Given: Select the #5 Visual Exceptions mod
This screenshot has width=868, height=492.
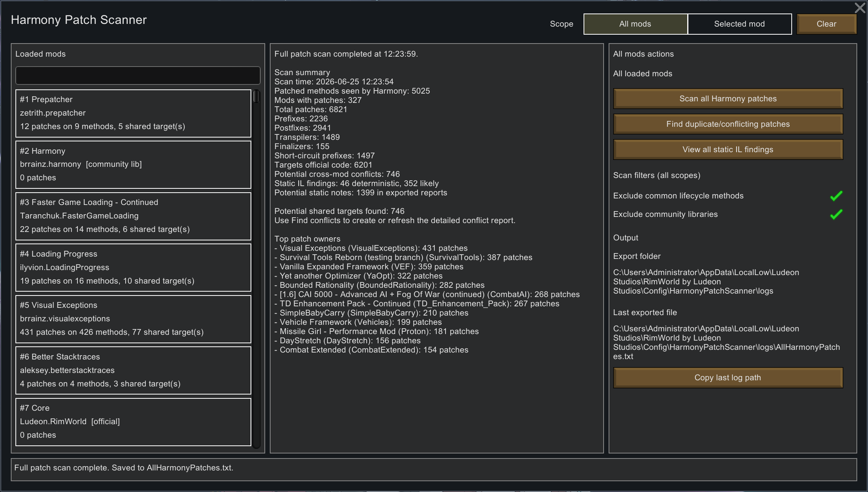Looking at the screenshot, I should 133,319.
